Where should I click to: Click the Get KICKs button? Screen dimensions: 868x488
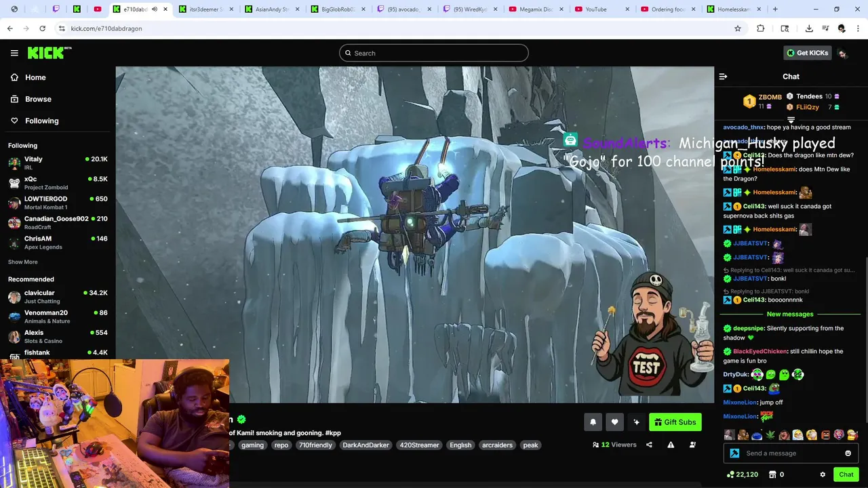pos(807,53)
